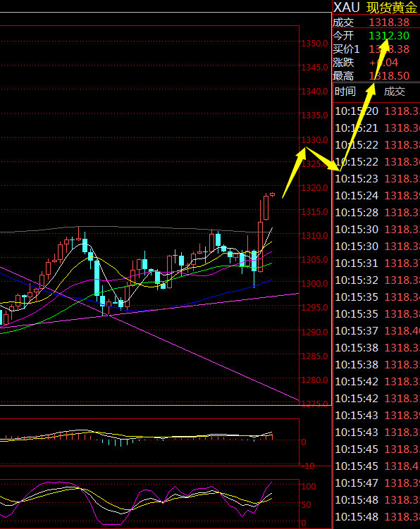Click the 100 label on oscillator panel
Image resolution: width=420 pixels, height=529 pixels.
309,486
